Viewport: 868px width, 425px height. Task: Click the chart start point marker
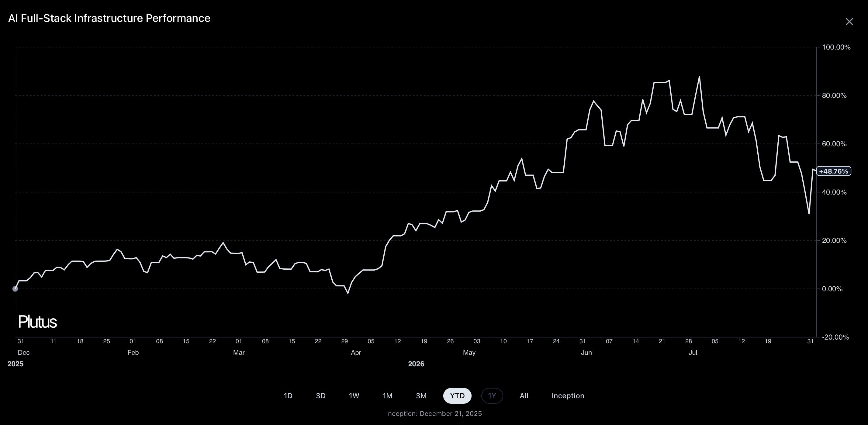pyautogui.click(x=15, y=289)
